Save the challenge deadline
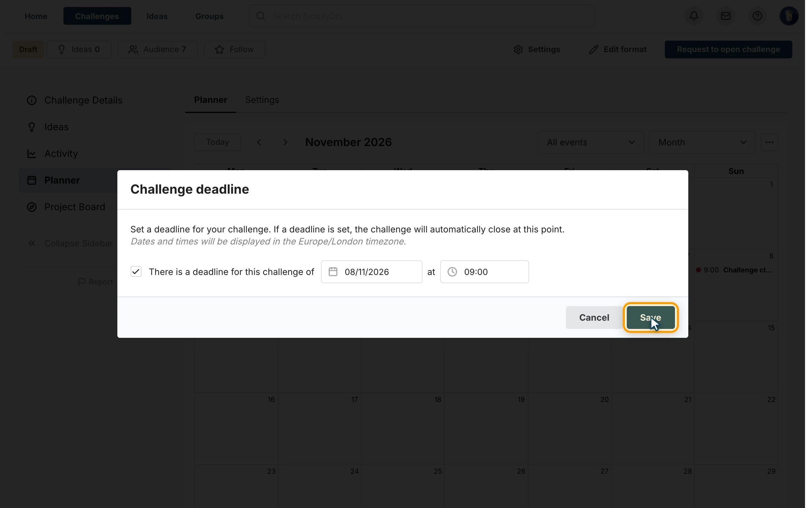Image resolution: width=812 pixels, height=508 pixels. tap(650, 317)
